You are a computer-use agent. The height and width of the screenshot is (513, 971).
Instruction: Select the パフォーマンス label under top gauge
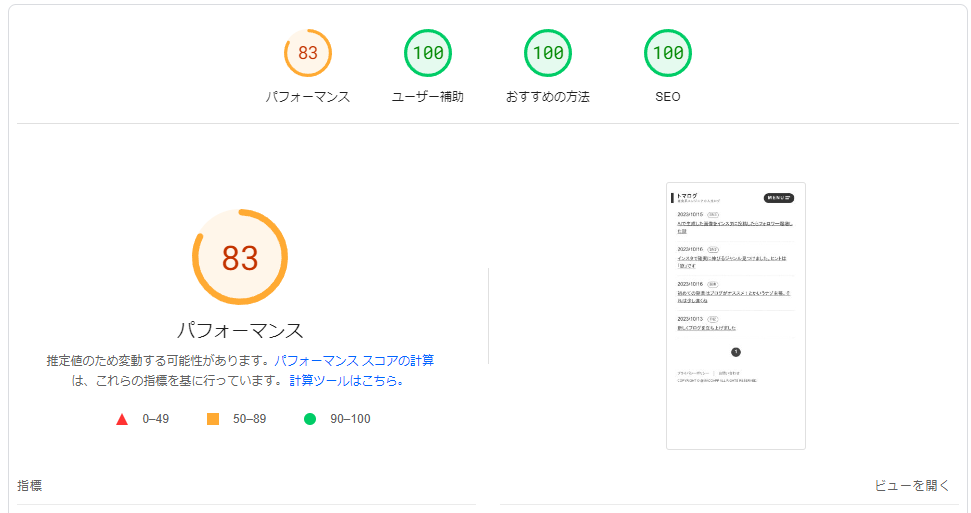pos(308,97)
